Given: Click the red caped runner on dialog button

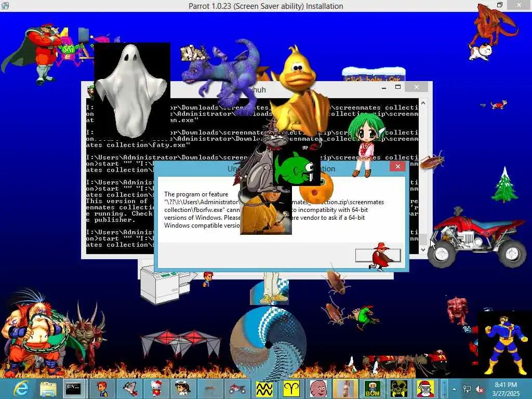Looking at the screenshot, I should (381, 257).
